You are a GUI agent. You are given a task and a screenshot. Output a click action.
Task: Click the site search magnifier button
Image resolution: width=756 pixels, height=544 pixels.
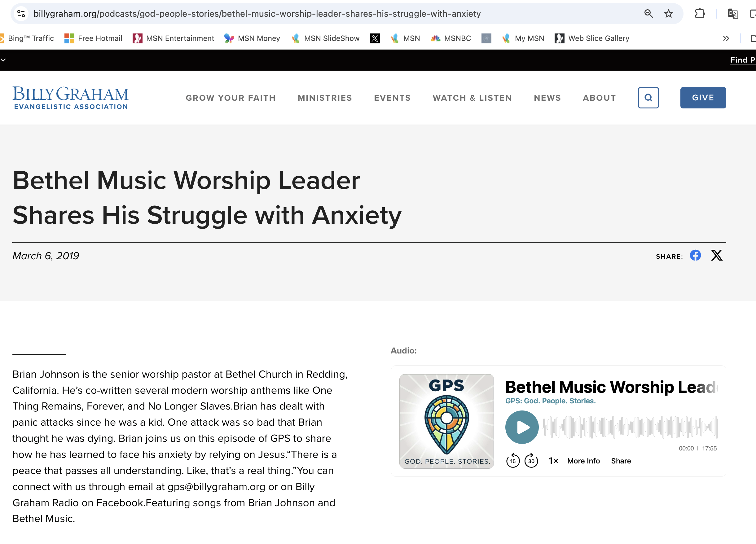tap(648, 98)
